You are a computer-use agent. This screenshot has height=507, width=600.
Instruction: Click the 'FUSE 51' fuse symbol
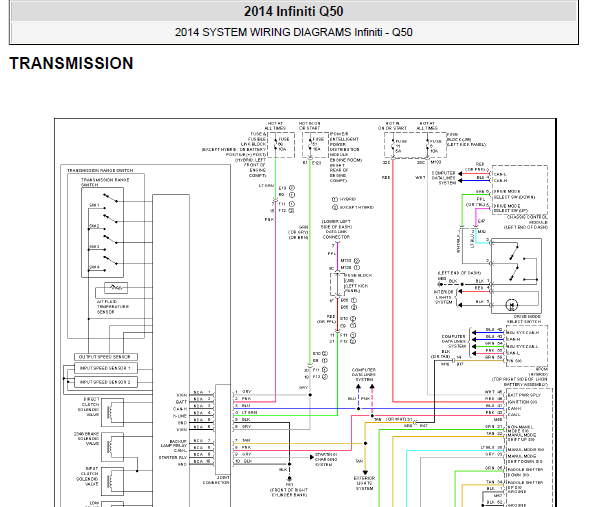(x=317, y=144)
